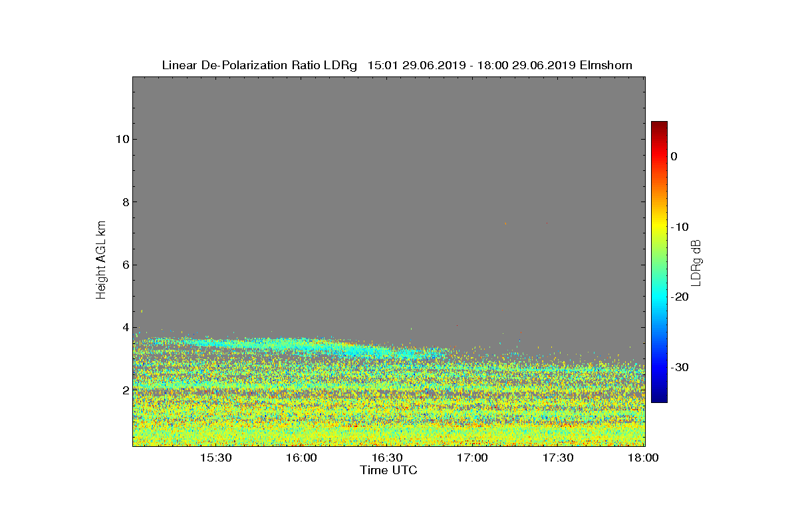Click the colorbar value -20
Screen dimensions: 798x532
coord(679,297)
